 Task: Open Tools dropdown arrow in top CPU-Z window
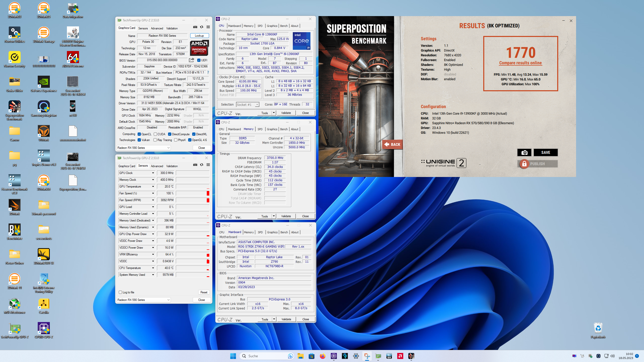coord(274,113)
